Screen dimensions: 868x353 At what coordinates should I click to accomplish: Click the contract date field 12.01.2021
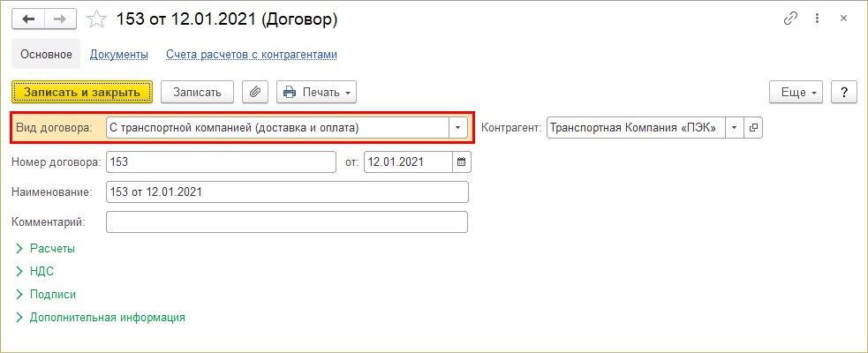point(408,162)
